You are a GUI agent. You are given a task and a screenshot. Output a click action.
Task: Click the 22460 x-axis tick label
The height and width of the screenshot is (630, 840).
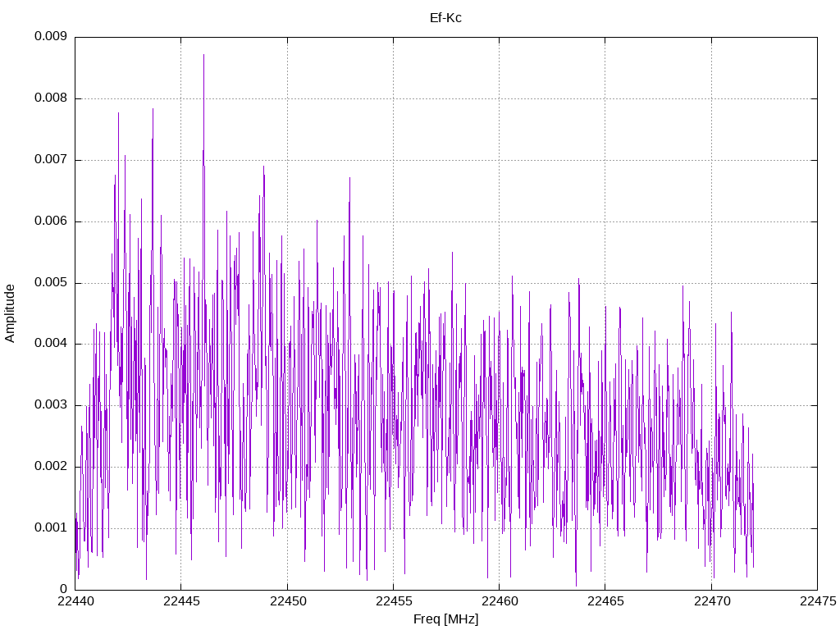(x=500, y=601)
